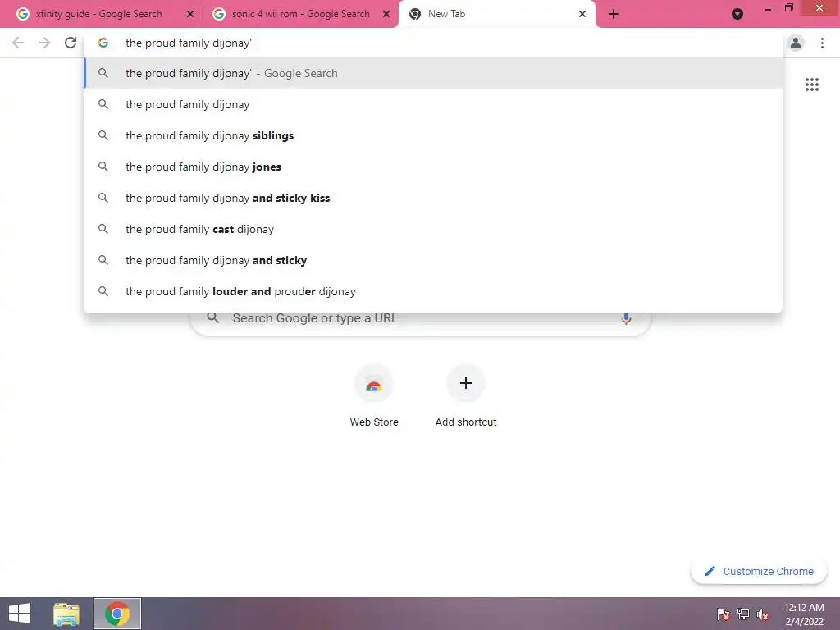Close the sonic 4 wii rom tab

(x=386, y=14)
